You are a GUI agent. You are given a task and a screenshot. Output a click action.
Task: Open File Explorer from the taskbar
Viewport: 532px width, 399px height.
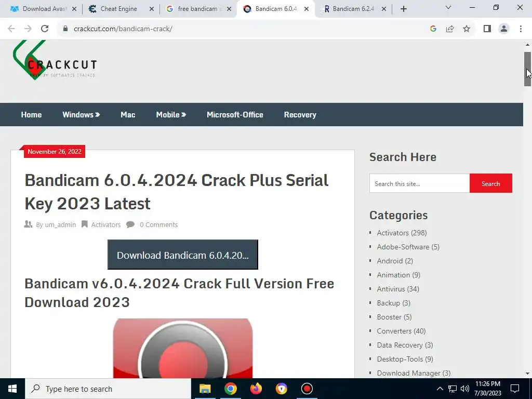(x=205, y=389)
